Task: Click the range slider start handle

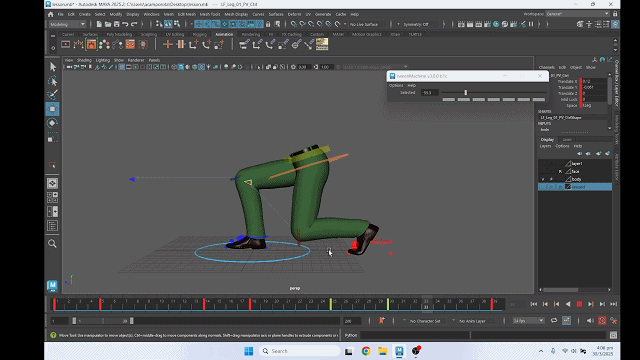Action: [74, 321]
